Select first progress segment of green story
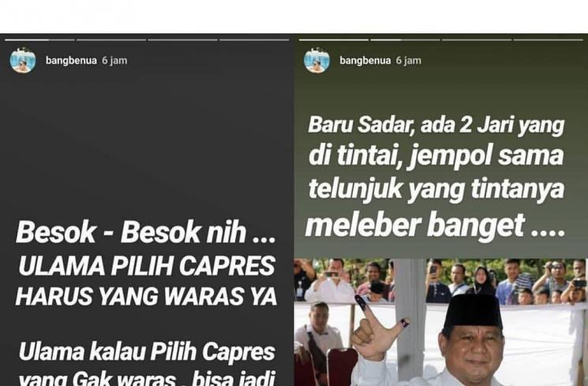 click(x=334, y=39)
